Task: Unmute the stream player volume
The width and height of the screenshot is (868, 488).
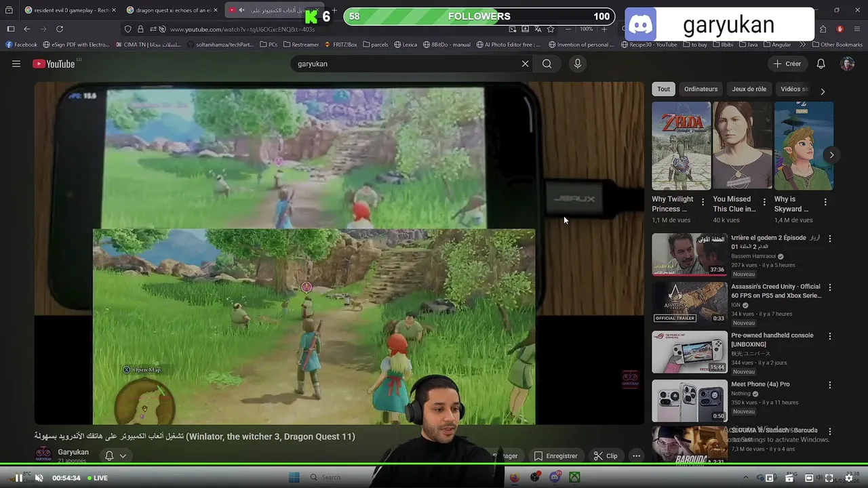Action: [x=39, y=478]
